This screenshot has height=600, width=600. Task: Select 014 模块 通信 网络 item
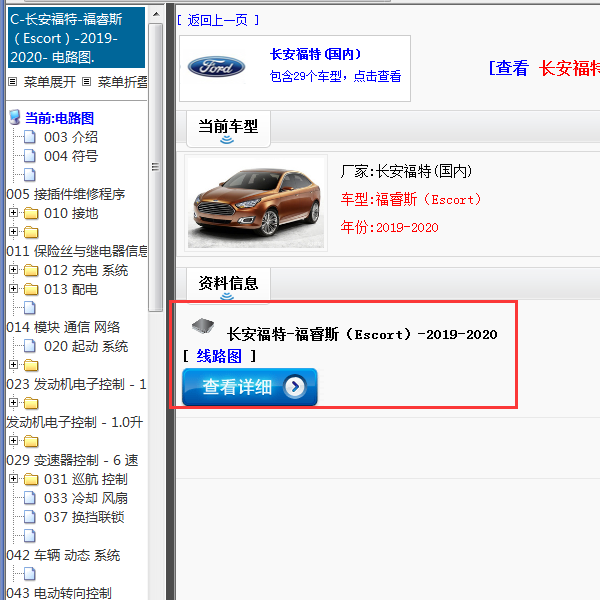point(63,327)
